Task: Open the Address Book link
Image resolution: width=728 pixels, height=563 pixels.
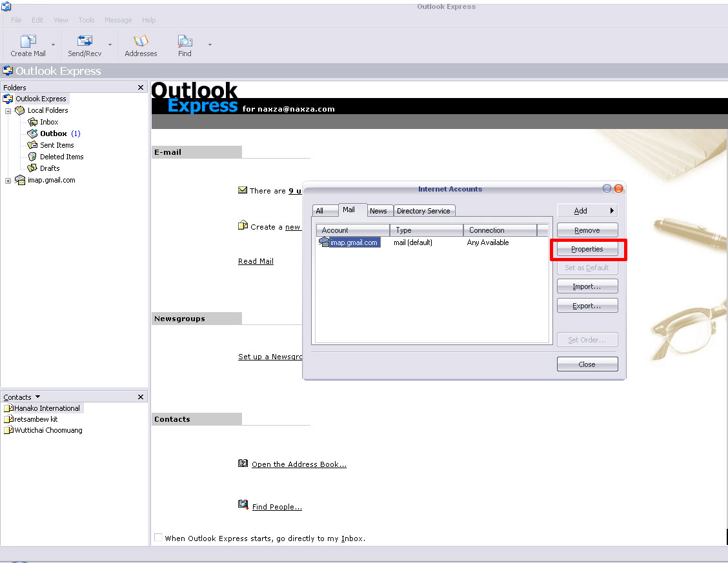Action: point(299,464)
